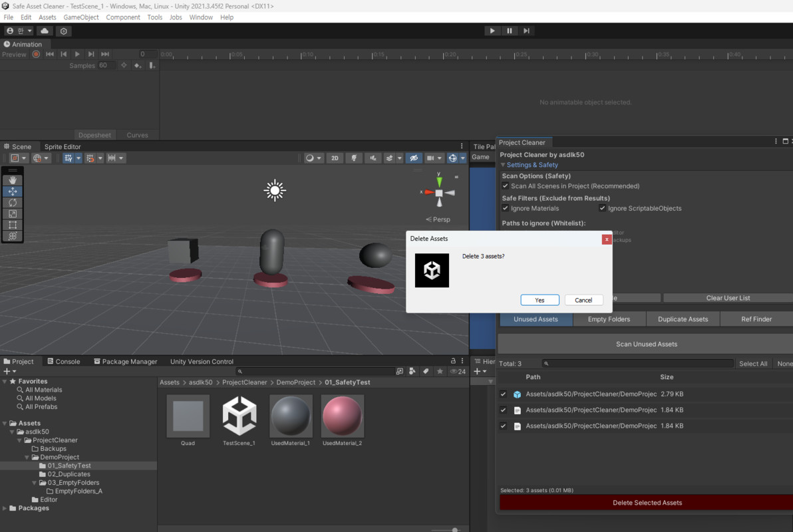Select the Rotate tool in Scene
This screenshot has height=532, width=793.
pyautogui.click(x=13, y=202)
